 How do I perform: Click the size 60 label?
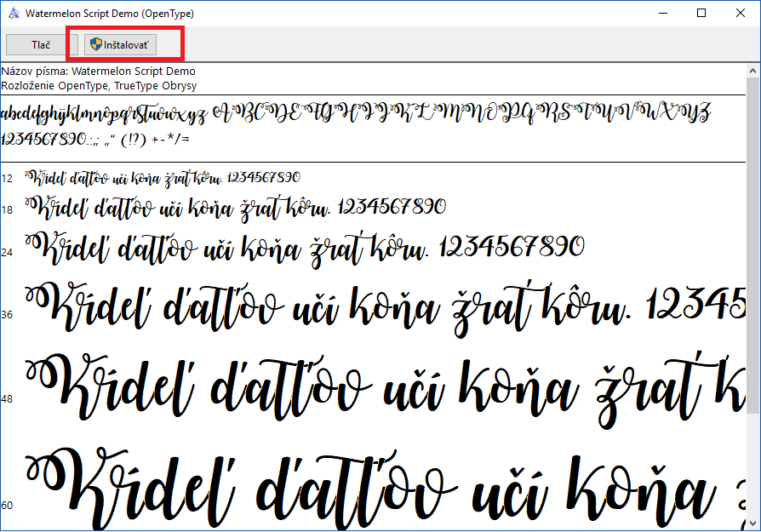point(7,506)
